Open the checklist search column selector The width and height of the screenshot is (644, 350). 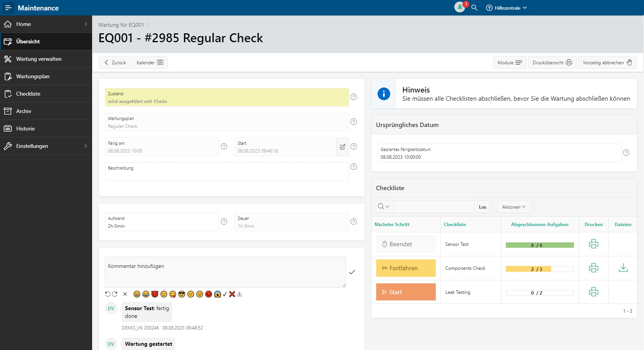click(x=384, y=207)
